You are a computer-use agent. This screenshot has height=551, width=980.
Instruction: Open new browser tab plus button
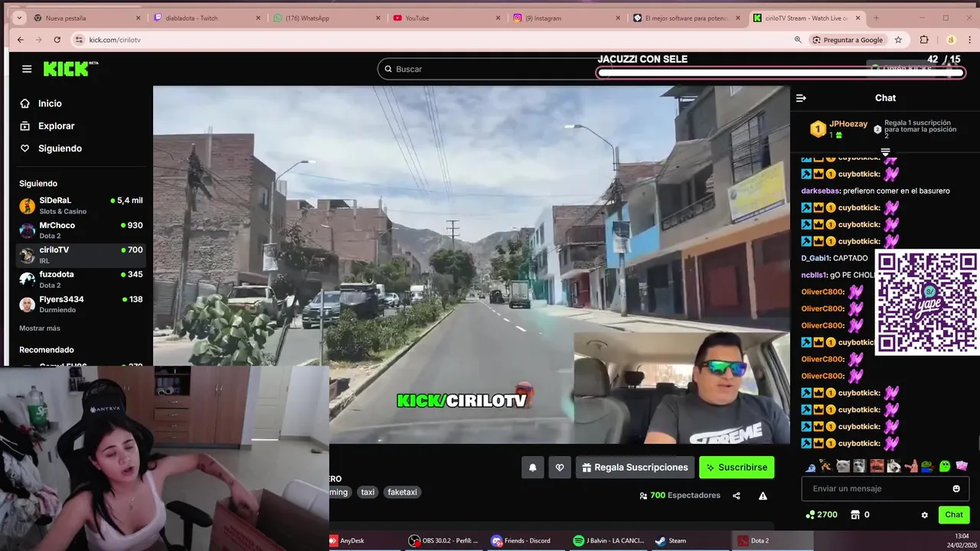tap(876, 18)
